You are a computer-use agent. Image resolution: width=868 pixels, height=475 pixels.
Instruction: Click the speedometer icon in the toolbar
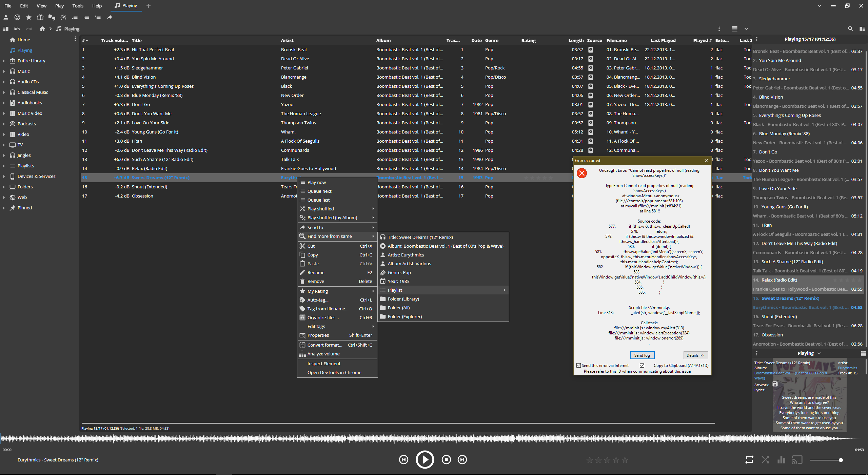(x=63, y=17)
